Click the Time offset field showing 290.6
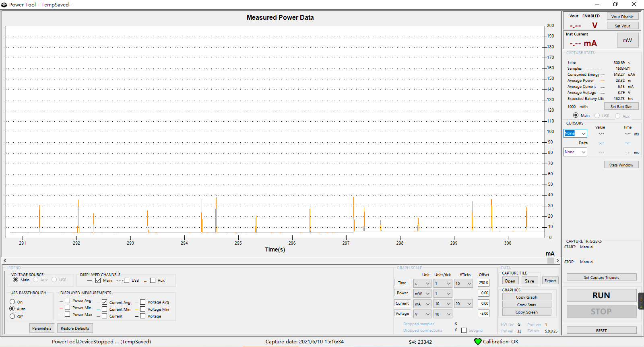The height and width of the screenshot is (347, 644). point(483,283)
